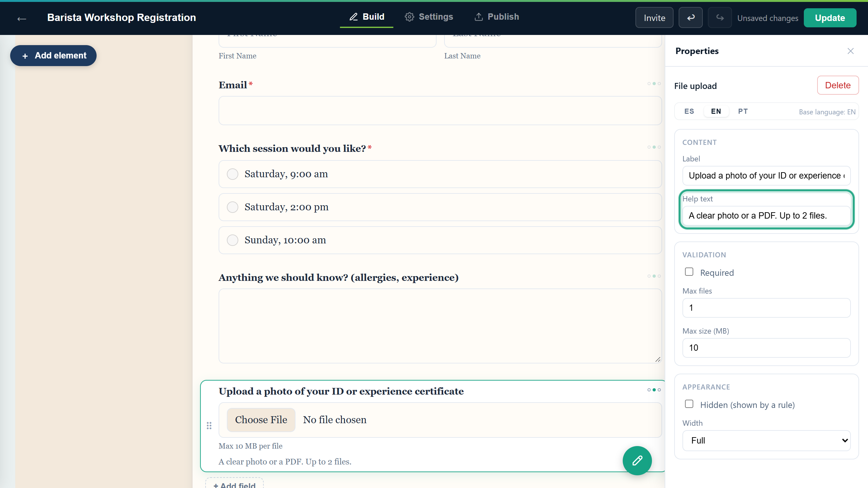Click the Add element button
This screenshot has height=488, width=868.
point(53,56)
